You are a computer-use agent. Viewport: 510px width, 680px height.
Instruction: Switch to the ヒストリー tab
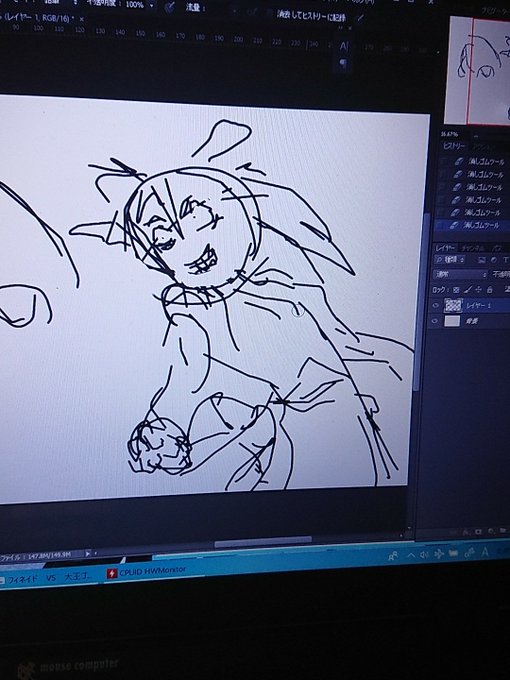point(454,146)
